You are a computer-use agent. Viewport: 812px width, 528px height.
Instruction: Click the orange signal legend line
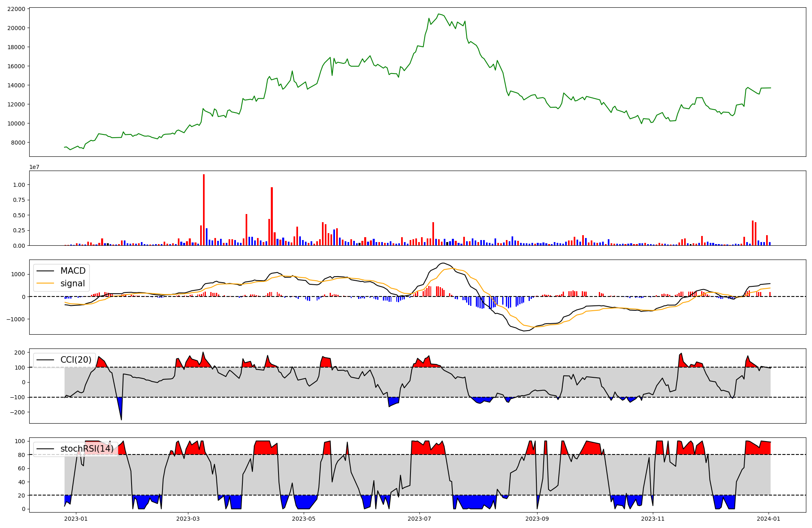coord(45,283)
